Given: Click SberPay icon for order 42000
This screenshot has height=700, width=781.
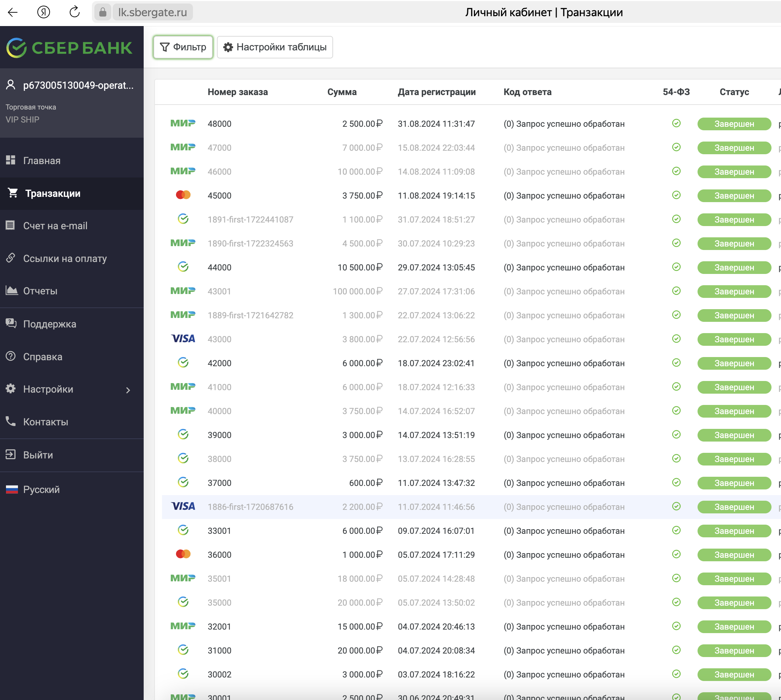Looking at the screenshot, I should click(183, 363).
